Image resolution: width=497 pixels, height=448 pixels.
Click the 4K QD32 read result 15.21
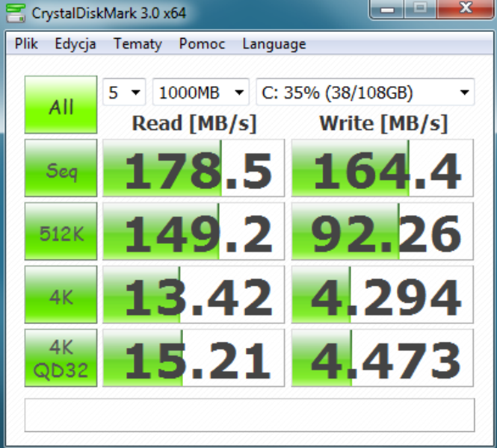tap(194, 358)
